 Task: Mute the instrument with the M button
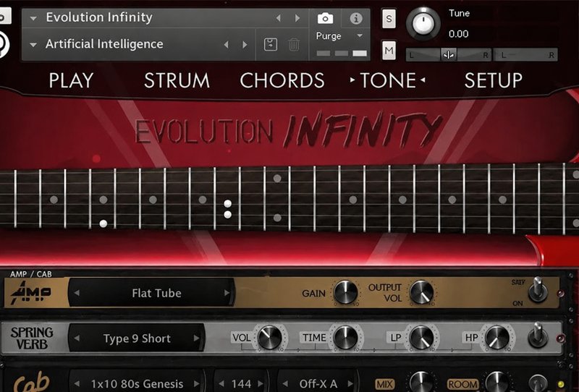(x=389, y=50)
